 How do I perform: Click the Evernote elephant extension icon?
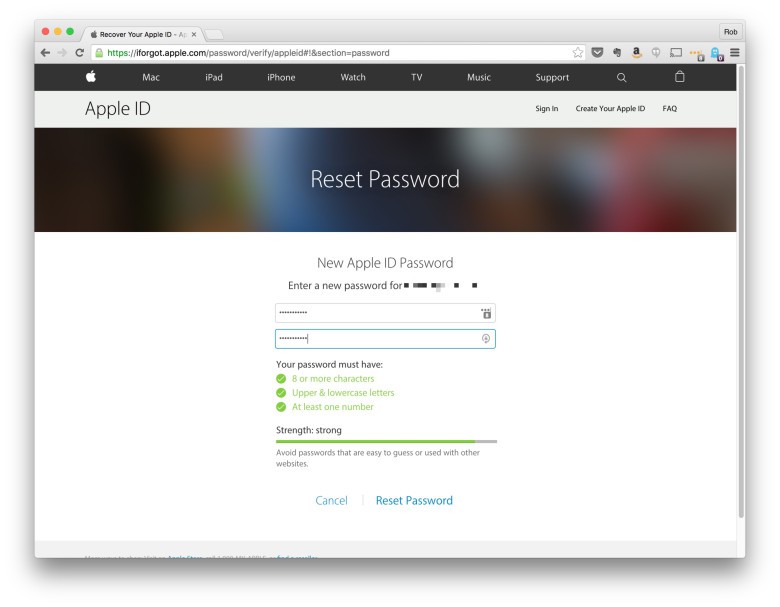[x=617, y=53]
